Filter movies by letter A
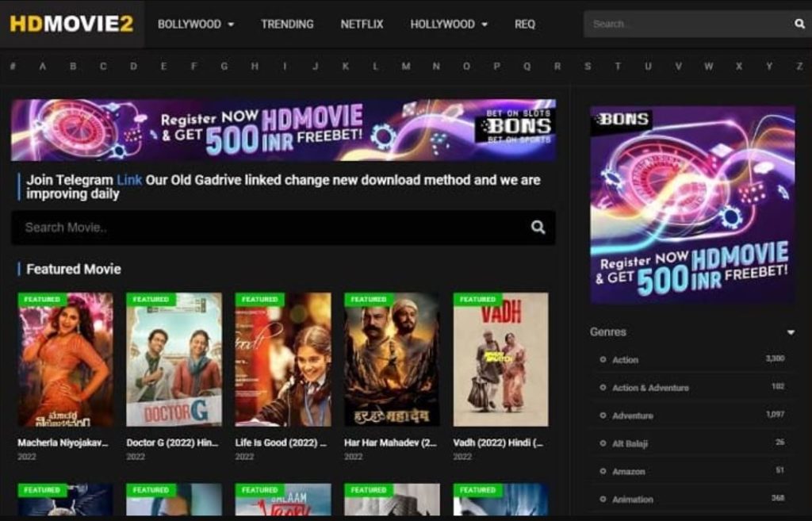Viewport: 812px width, 521px height. click(43, 67)
